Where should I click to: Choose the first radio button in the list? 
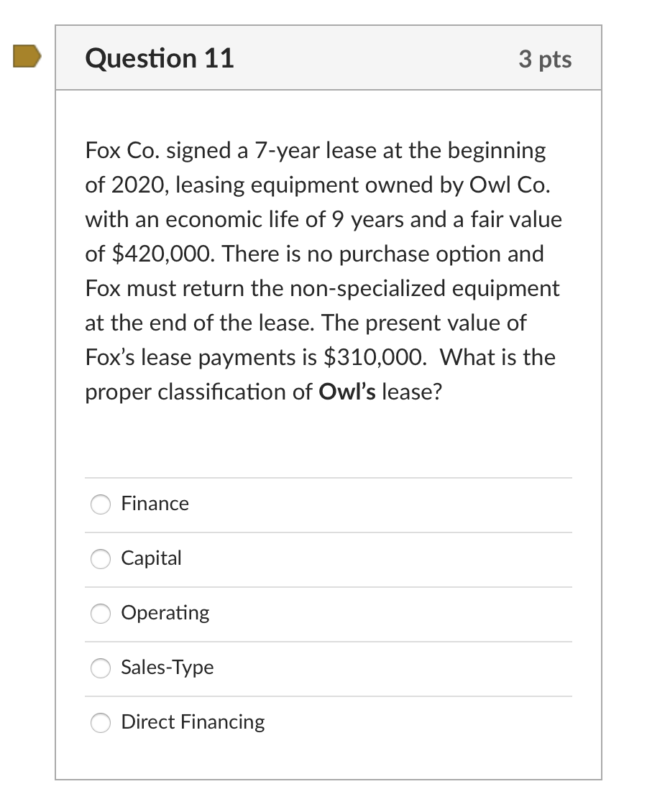pos(101,504)
